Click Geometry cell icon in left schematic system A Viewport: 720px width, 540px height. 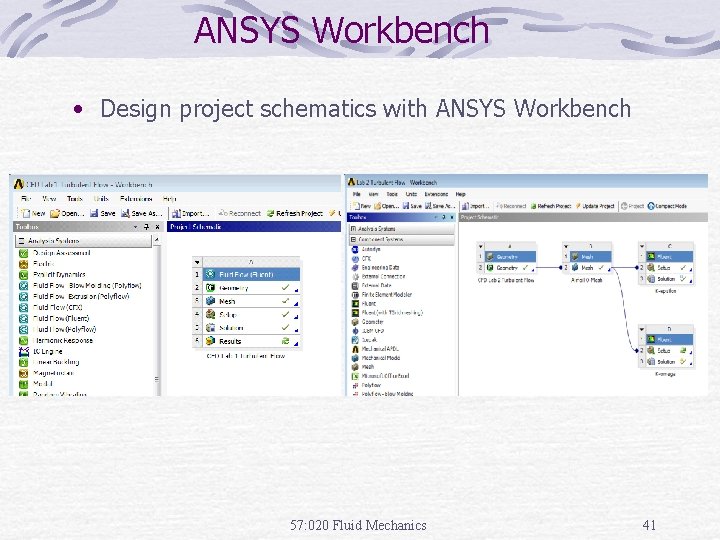coord(210,288)
